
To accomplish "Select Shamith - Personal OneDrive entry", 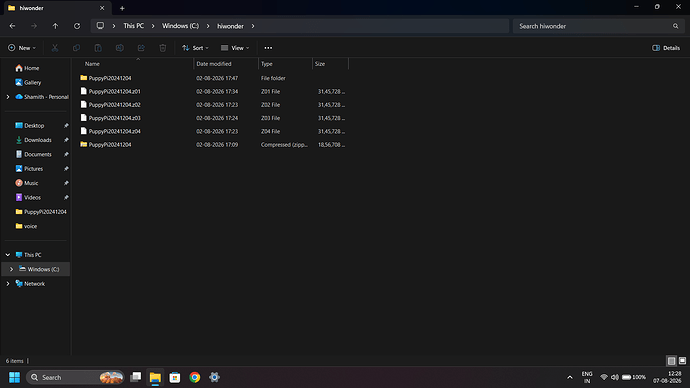I will [42, 97].
